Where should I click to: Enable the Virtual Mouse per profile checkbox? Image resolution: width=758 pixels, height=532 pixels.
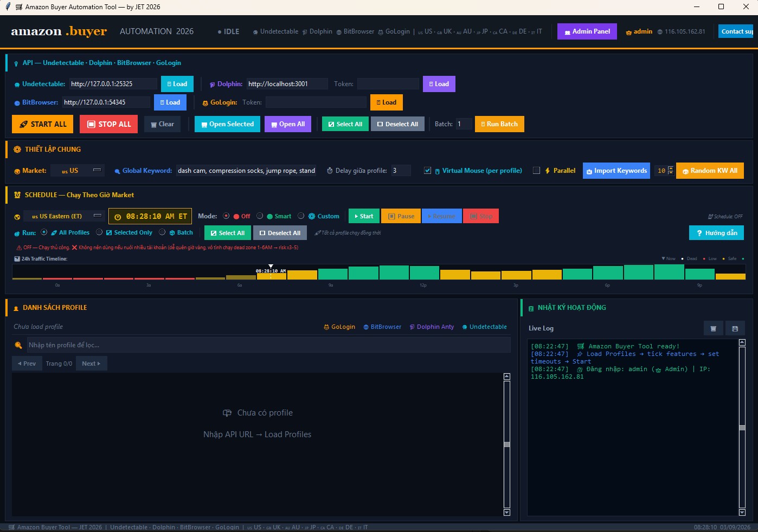pos(427,171)
